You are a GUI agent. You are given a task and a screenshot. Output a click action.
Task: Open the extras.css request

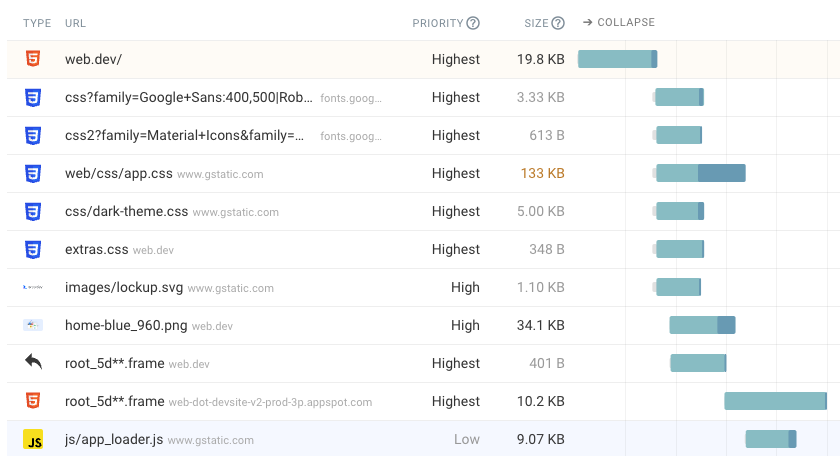click(96, 250)
